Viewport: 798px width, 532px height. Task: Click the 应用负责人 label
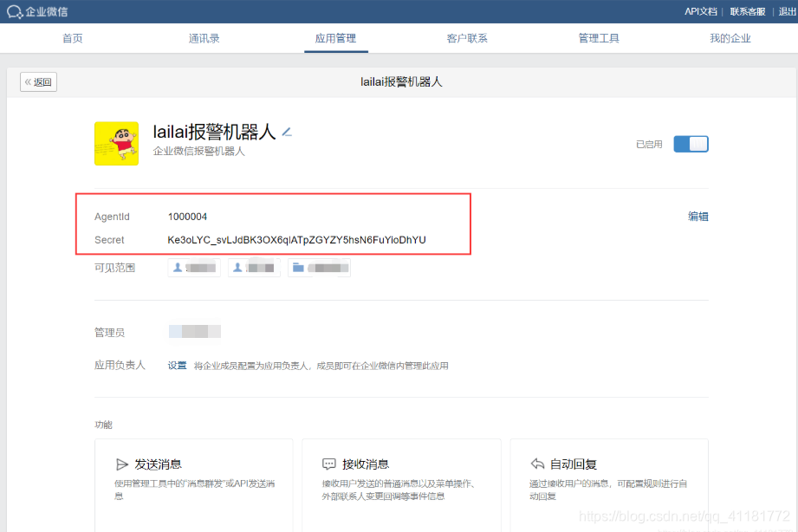click(x=120, y=365)
